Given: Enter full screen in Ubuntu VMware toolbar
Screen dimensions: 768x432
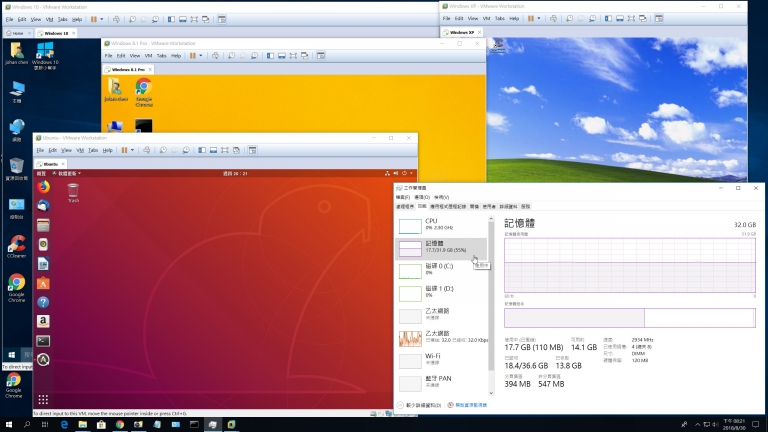Looking at the screenshot, I should (225, 150).
